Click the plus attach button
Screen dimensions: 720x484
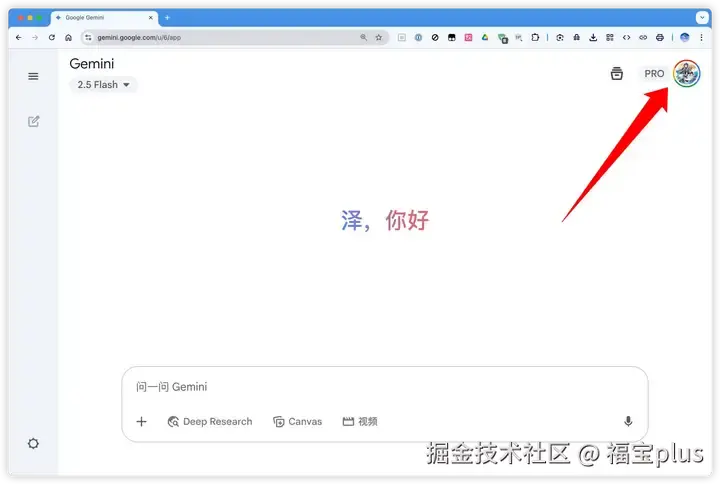[141, 422]
